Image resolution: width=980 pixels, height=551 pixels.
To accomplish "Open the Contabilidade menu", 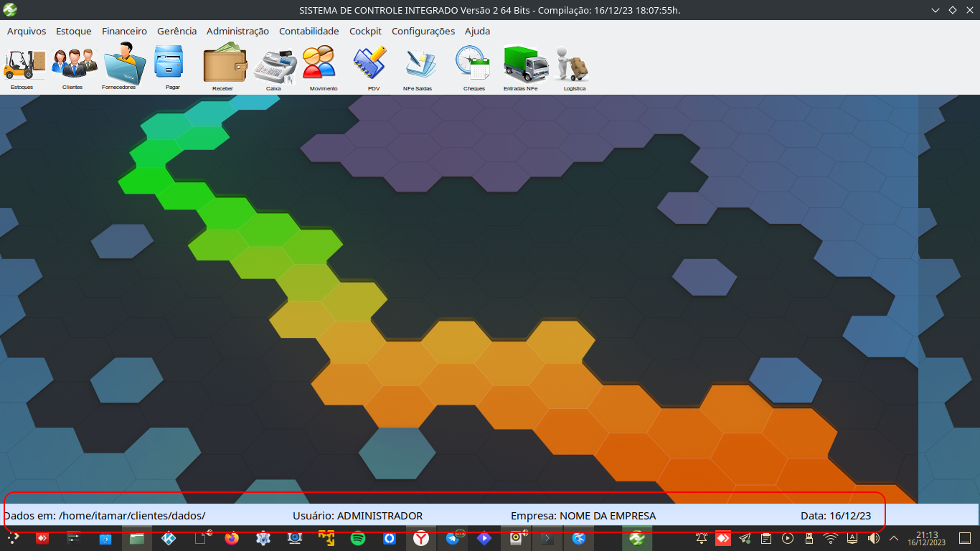I will pos(308,31).
